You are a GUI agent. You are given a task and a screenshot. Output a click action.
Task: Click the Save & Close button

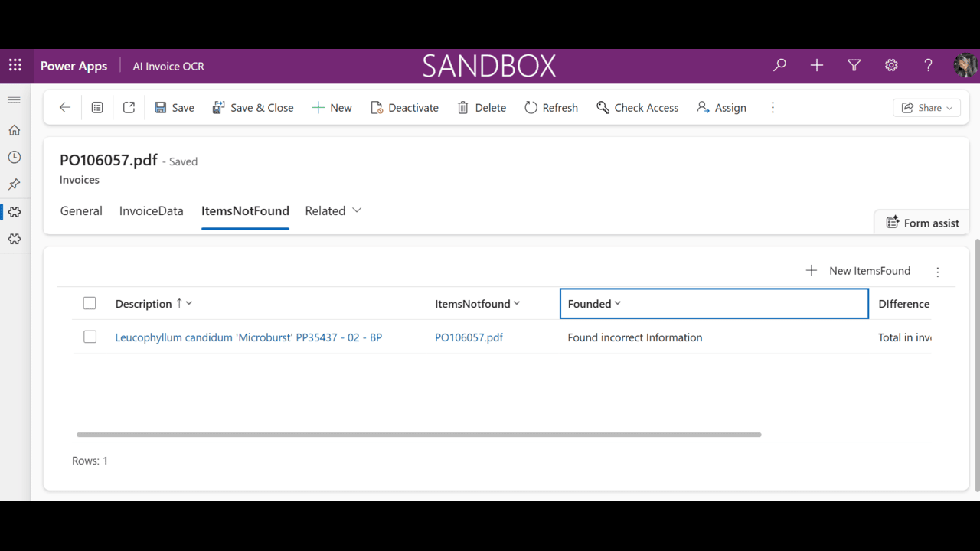253,108
